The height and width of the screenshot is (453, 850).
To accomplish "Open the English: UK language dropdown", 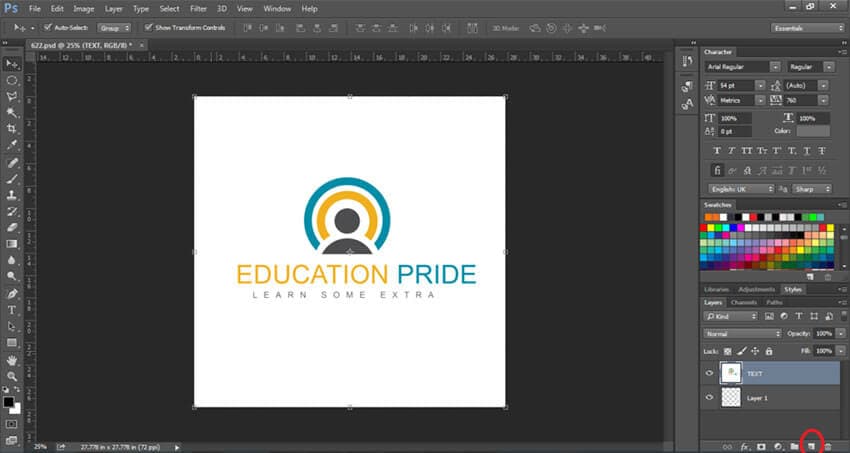I will pos(741,189).
